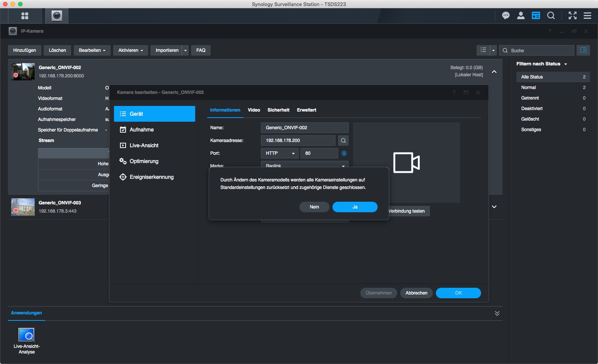This screenshot has width=598, height=364.
Task: Toggle fullscreen mode icon
Action: (x=572, y=15)
